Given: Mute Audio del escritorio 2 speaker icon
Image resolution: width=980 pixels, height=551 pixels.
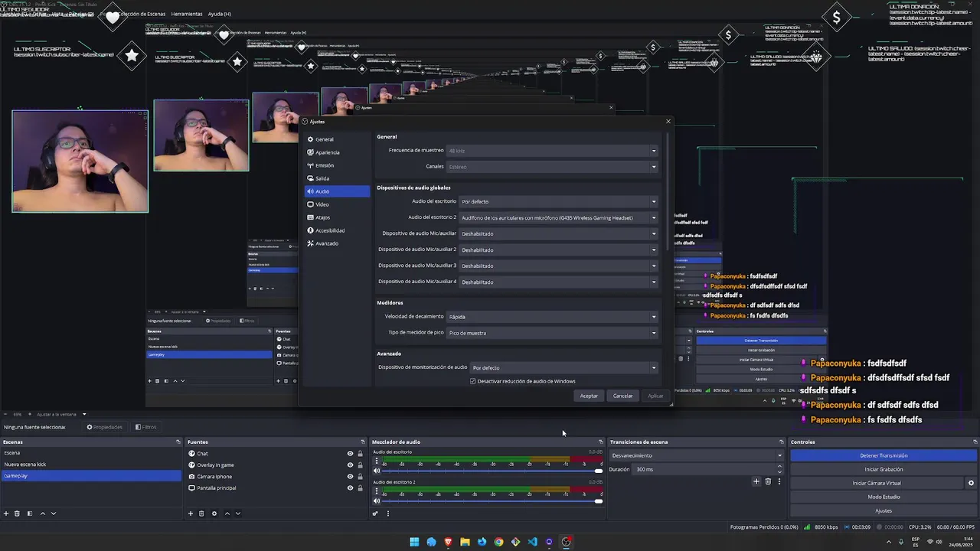Looking at the screenshot, I should click(377, 501).
